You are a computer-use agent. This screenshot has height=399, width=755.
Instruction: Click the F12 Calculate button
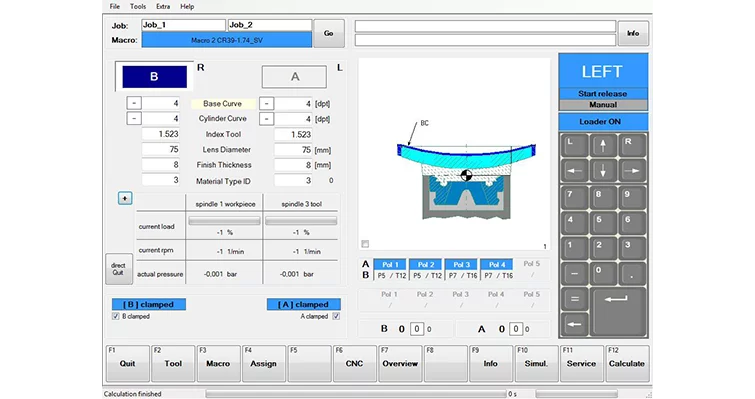pos(626,363)
